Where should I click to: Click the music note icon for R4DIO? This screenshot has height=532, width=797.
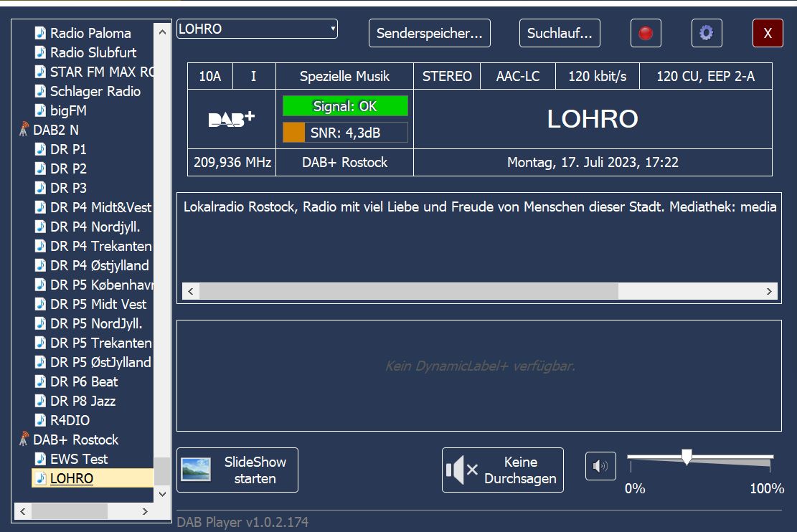pyautogui.click(x=40, y=419)
